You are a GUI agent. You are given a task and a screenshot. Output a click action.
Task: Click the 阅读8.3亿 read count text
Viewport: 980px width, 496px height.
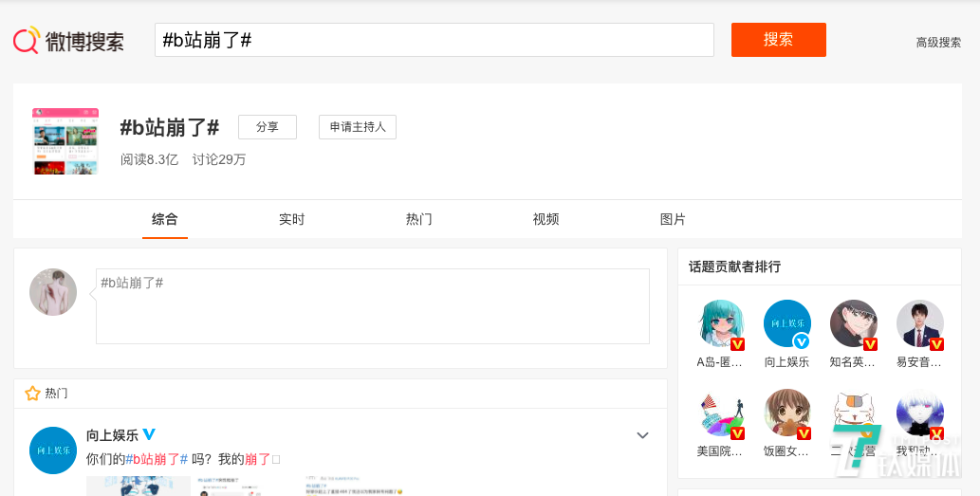coord(149,159)
